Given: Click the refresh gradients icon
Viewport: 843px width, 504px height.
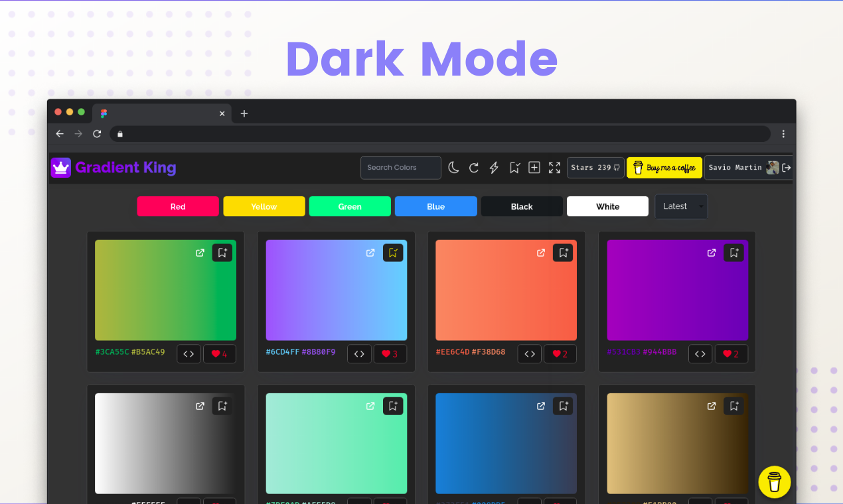Looking at the screenshot, I should (473, 168).
